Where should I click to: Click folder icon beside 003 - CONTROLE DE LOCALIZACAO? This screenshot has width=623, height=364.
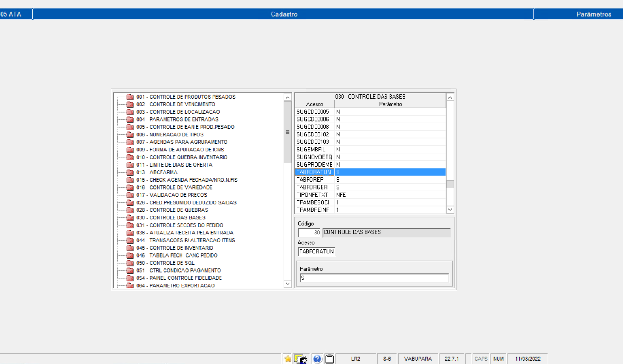point(130,112)
